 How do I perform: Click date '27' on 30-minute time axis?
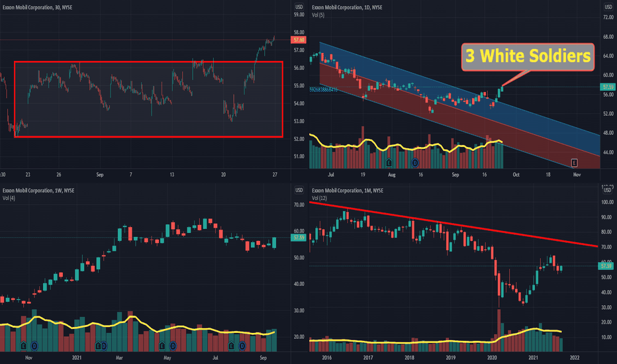click(275, 174)
